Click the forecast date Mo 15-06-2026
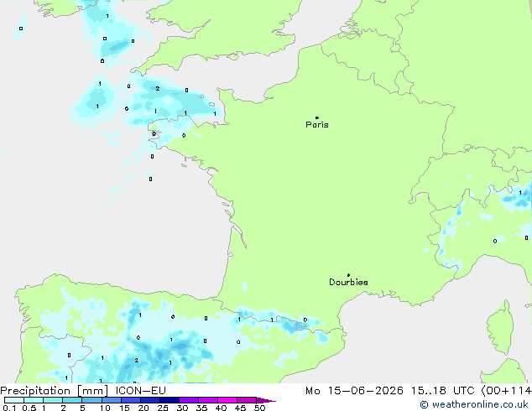The width and height of the screenshot is (532, 411). pyautogui.click(x=354, y=391)
